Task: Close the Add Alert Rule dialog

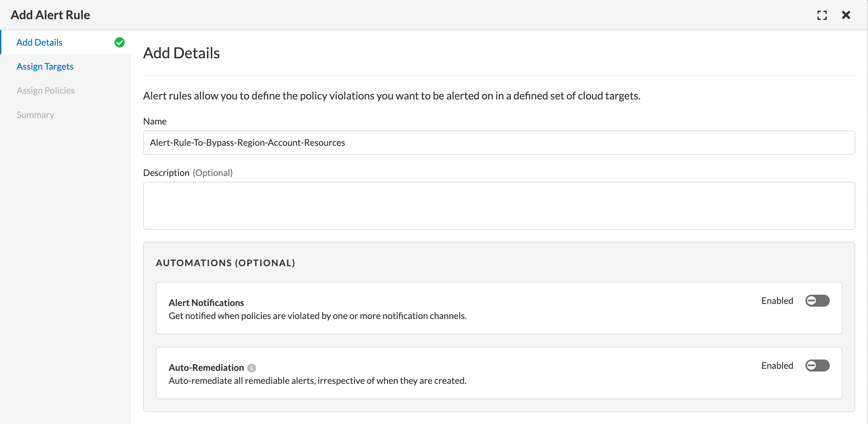Action: click(x=846, y=15)
